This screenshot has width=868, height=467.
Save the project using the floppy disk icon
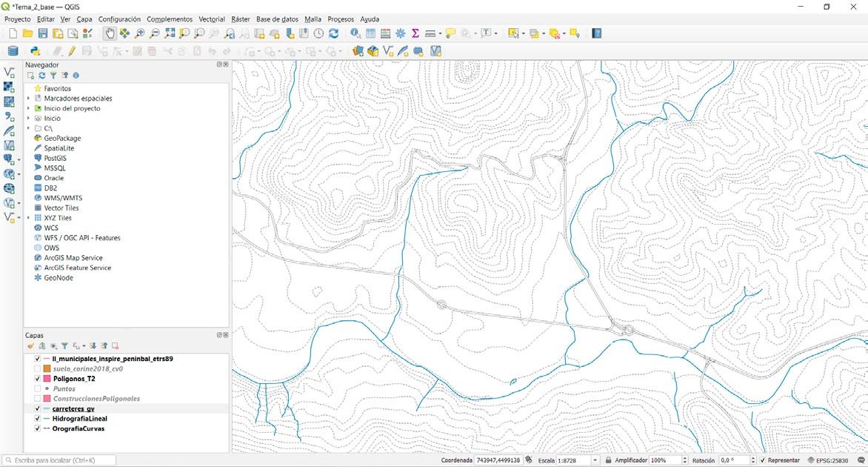(x=43, y=34)
